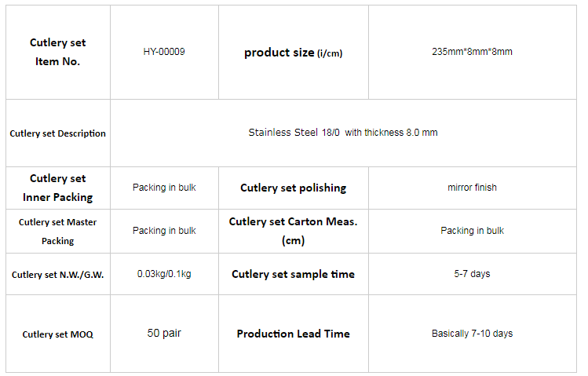Image resolution: width=588 pixels, height=376 pixels.
Task: Click the 'Cutlery set sample time' label
Action: pos(294,275)
